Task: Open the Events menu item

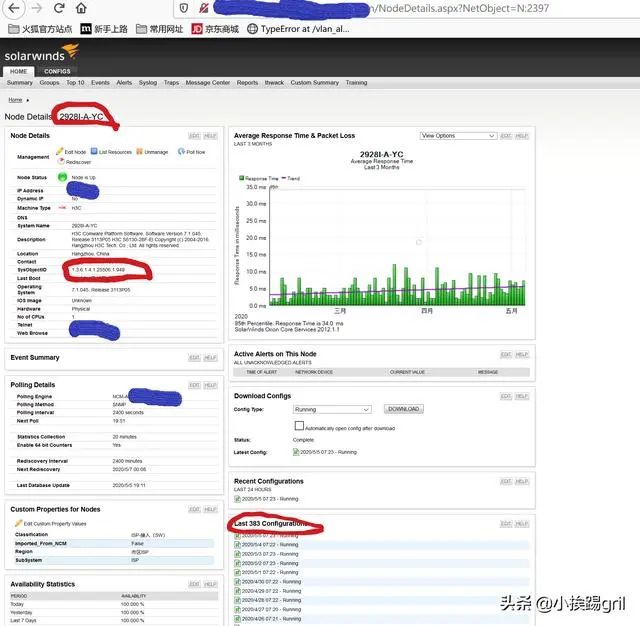Action: pos(100,83)
